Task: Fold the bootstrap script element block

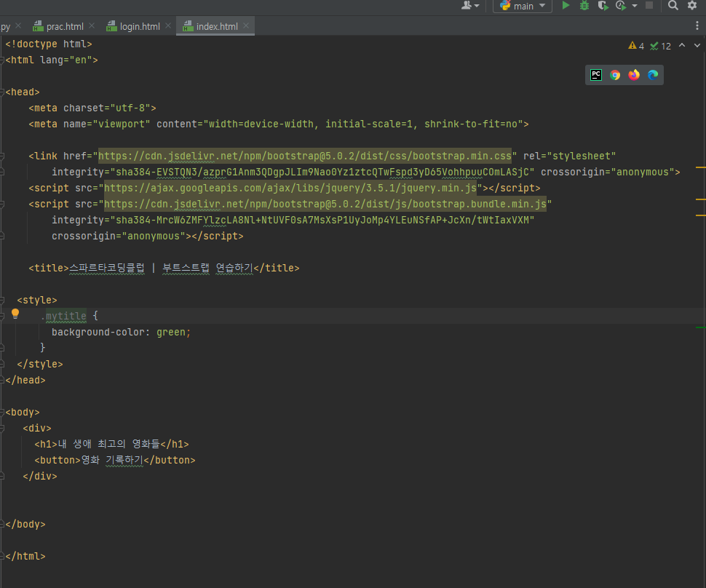Action: (2, 204)
